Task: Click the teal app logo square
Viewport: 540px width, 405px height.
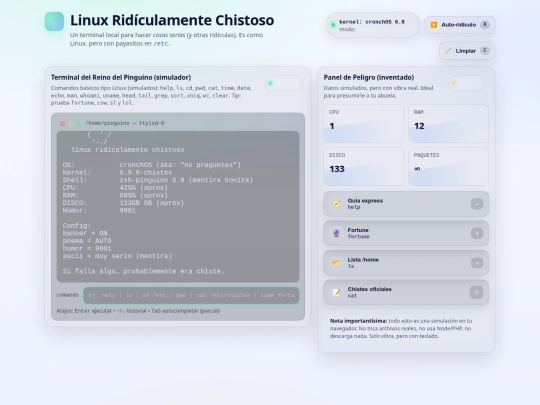Action: pos(54,21)
